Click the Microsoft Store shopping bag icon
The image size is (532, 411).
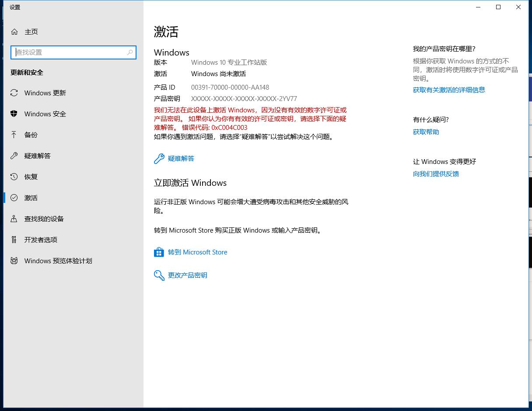click(159, 252)
